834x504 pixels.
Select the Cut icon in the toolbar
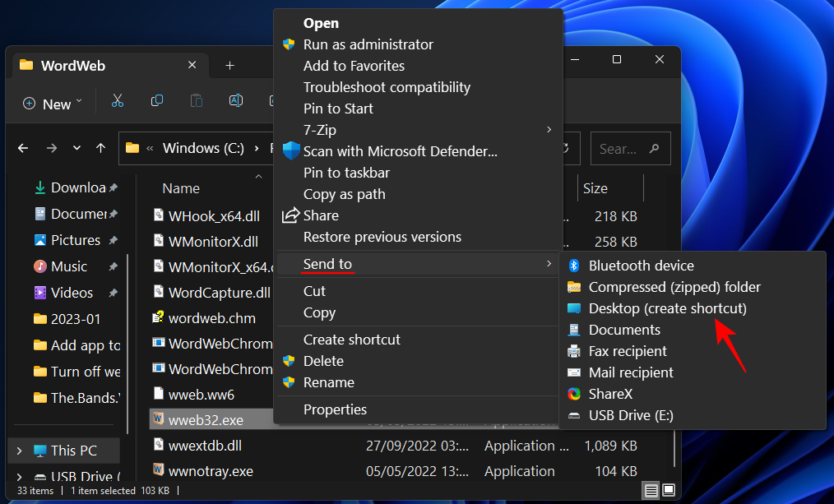(118, 100)
